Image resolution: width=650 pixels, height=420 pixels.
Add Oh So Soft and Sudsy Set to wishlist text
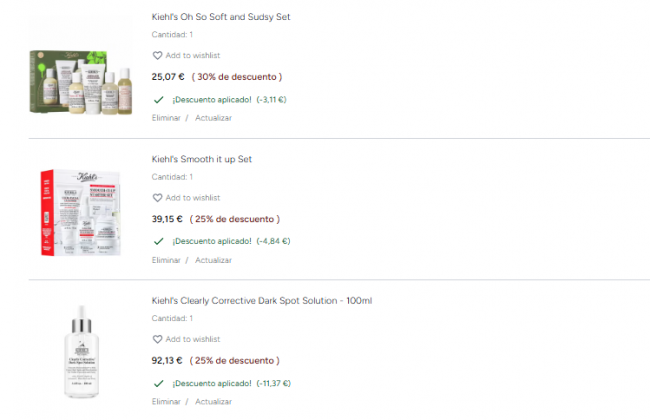(x=193, y=56)
